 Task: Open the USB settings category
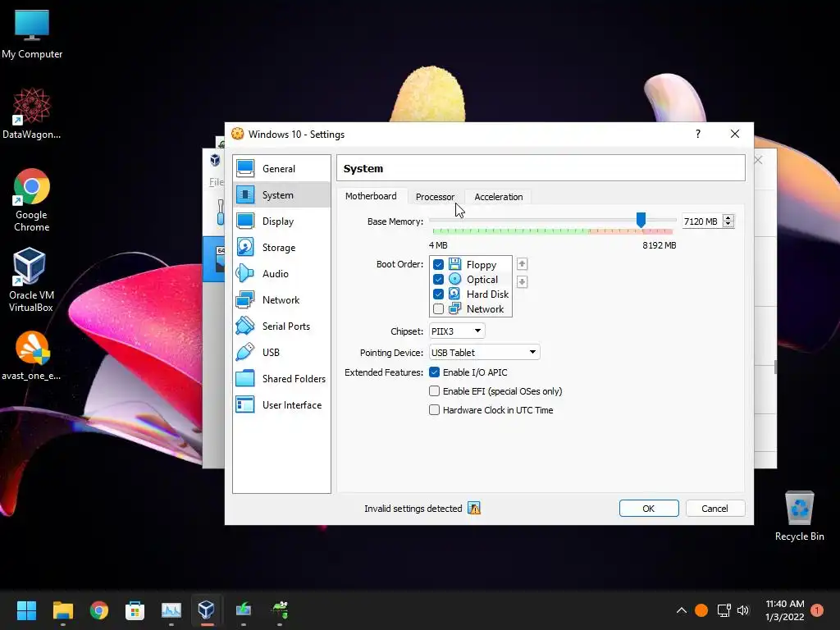(x=281, y=353)
